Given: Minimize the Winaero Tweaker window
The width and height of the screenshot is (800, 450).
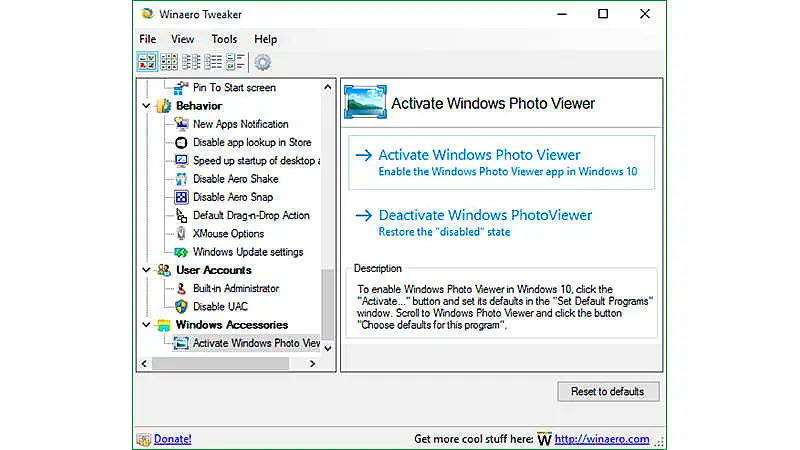Looking at the screenshot, I should [562, 14].
